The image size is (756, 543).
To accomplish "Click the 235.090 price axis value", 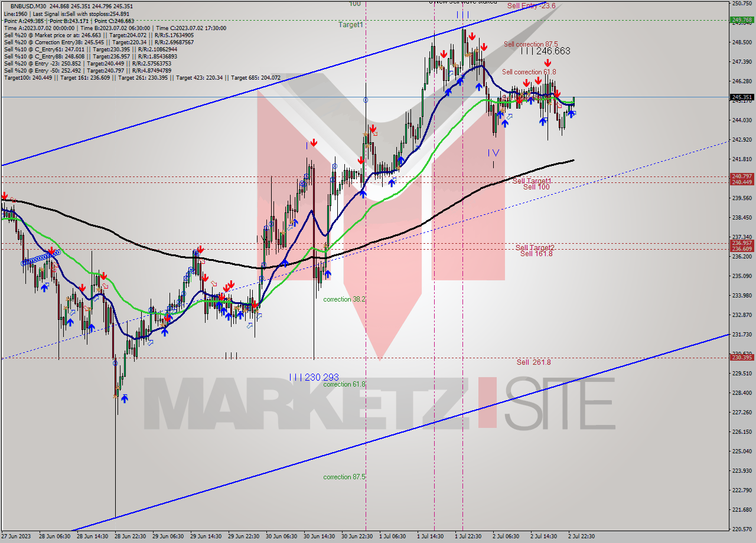I will (x=742, y=276).
